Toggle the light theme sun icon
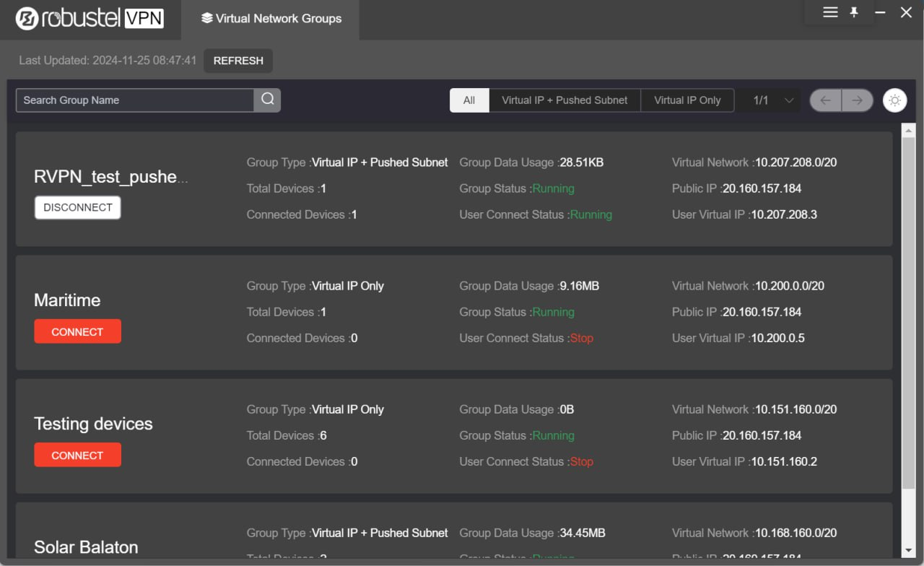924x566 pixels. 895,100
